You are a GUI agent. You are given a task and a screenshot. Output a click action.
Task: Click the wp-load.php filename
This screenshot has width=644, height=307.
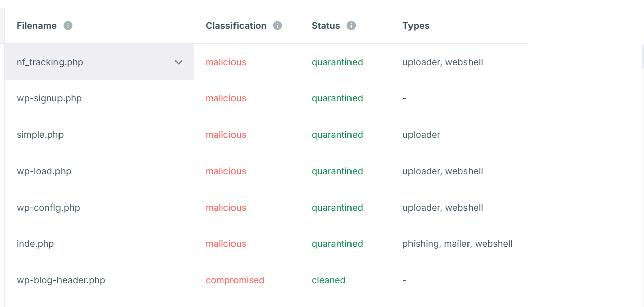44,171
